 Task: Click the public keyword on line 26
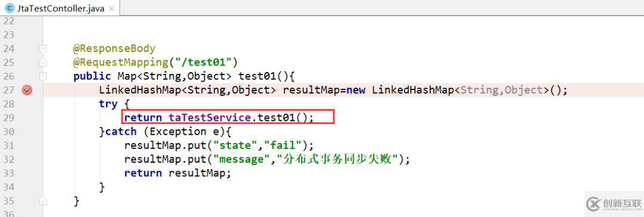[x=92, y=76]
